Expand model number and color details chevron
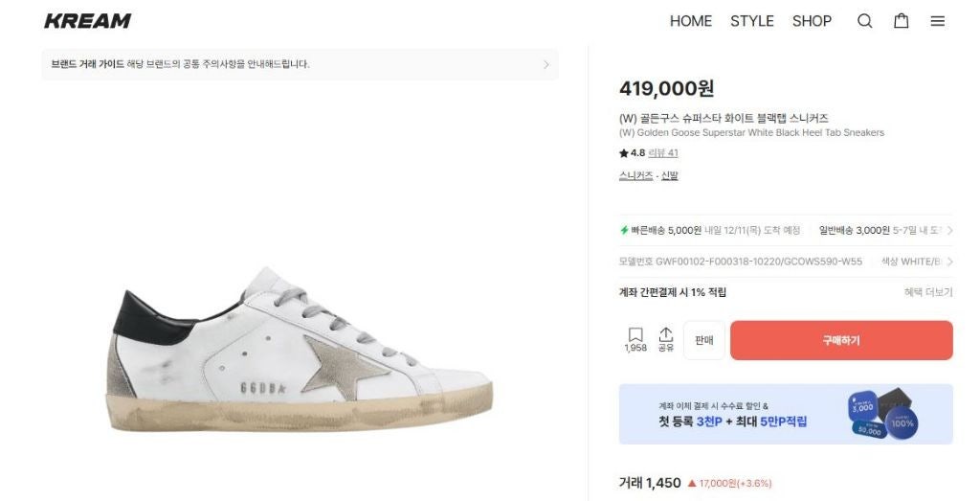Image resolution: width=980 pixels, height=501 pixels. tap(949, 262)
